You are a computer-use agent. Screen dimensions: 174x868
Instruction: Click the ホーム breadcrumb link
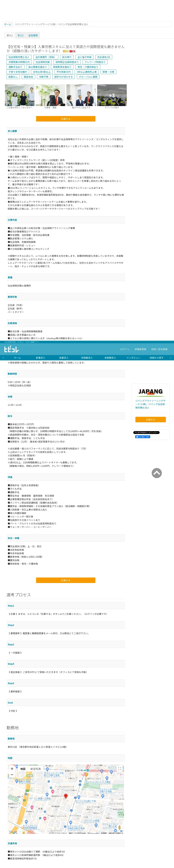[x=7, y=24]
